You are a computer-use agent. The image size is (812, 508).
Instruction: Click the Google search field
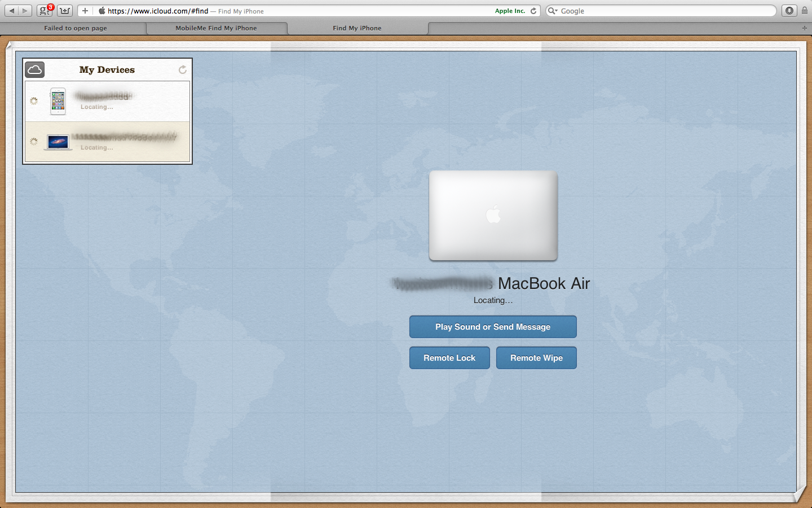661,11
